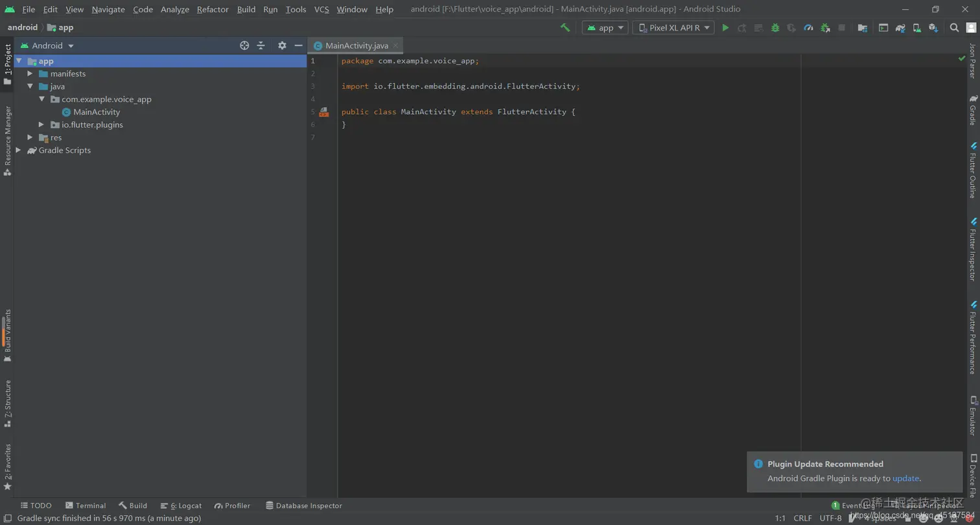Open the Logcat tool window
980x525 pixels.
pos(181,506)
